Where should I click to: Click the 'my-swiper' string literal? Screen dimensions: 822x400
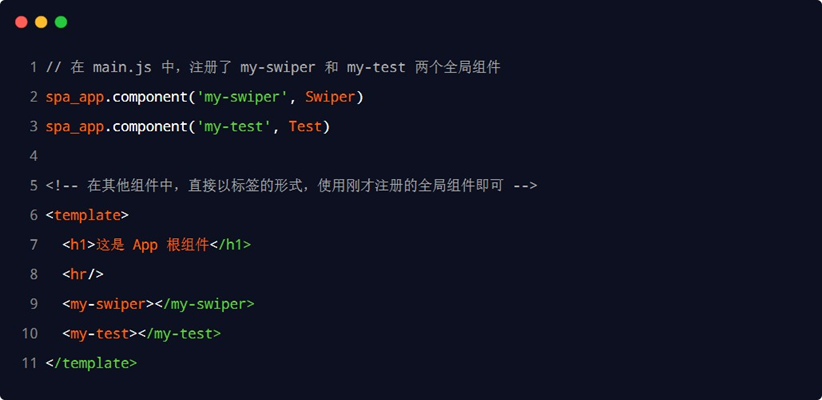click(x=242, y=98)
